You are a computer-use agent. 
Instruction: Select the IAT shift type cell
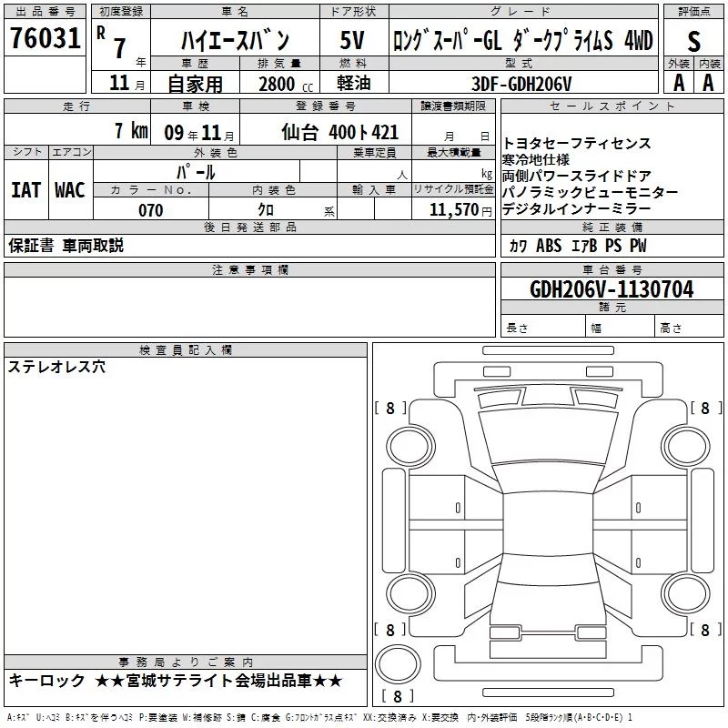(x=25, y=190)
